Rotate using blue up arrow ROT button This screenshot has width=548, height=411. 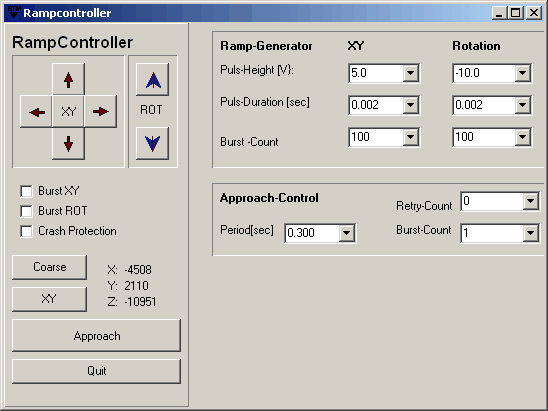(153, 80)
